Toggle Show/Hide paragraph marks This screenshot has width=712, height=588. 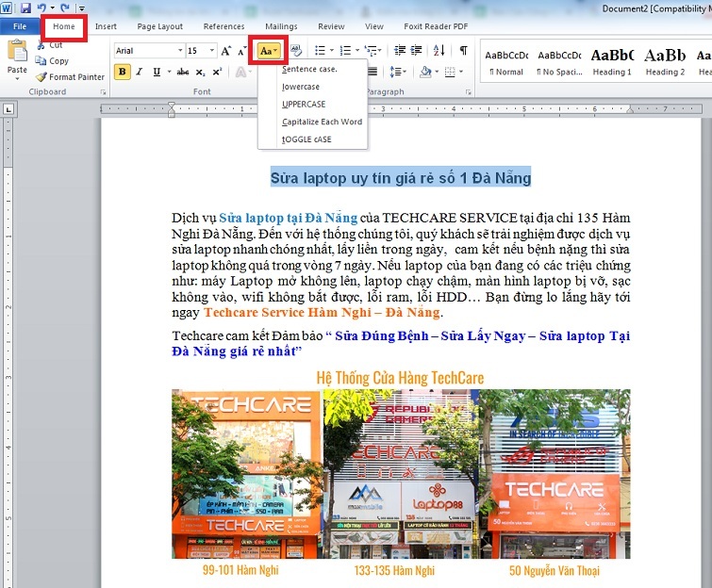464,50
